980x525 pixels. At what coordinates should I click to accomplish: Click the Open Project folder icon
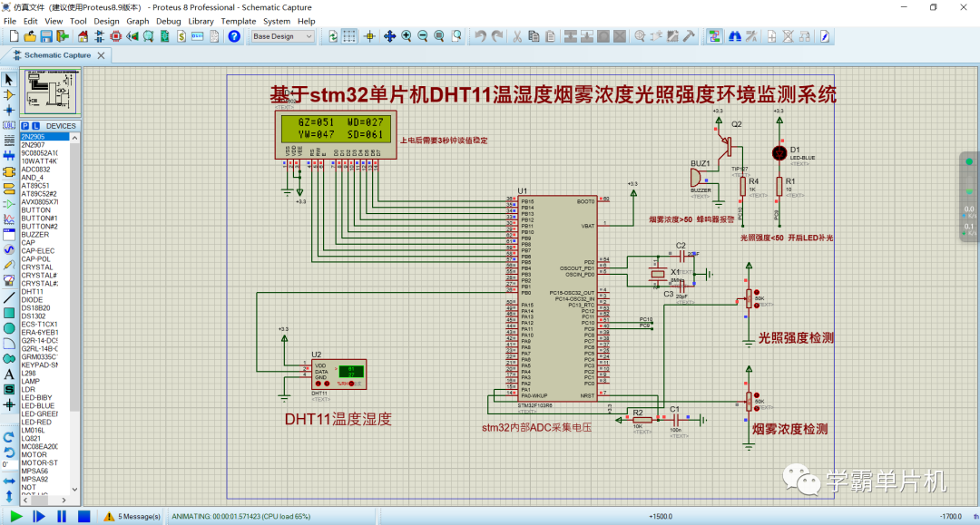pos(29,37)
